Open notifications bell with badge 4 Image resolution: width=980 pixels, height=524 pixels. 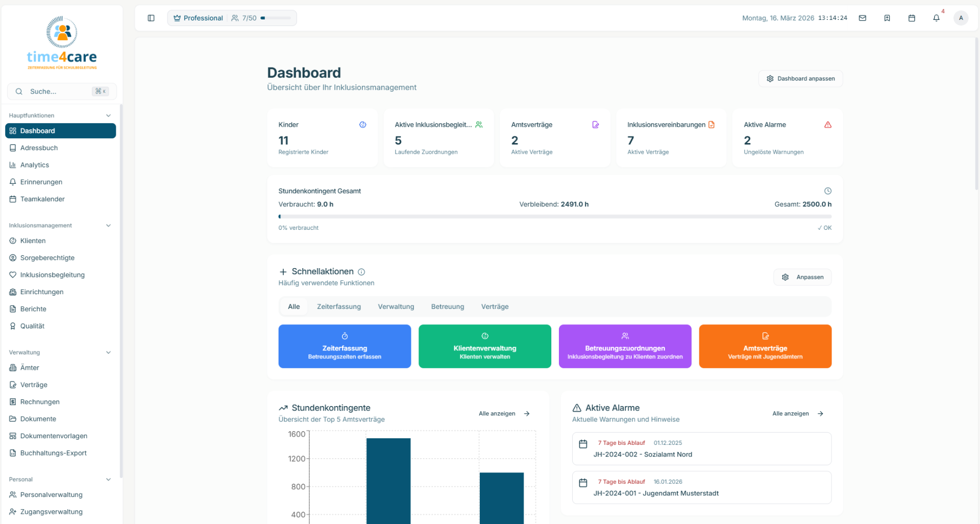tap(936, 18)
